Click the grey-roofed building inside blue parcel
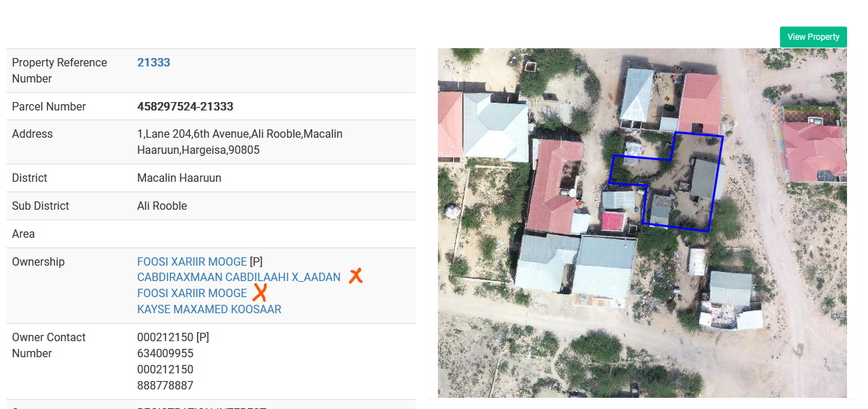This screenshot has width=868, height=409. tap(704, 178)
